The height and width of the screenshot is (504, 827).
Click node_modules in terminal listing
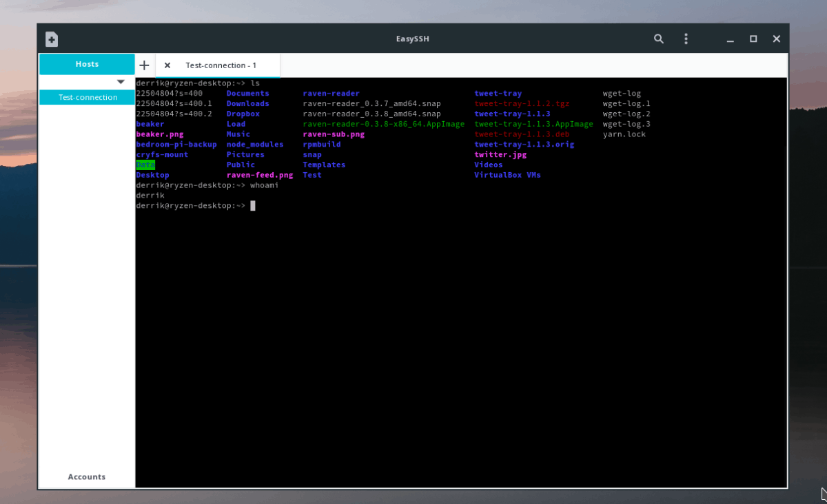pos(255,145)
